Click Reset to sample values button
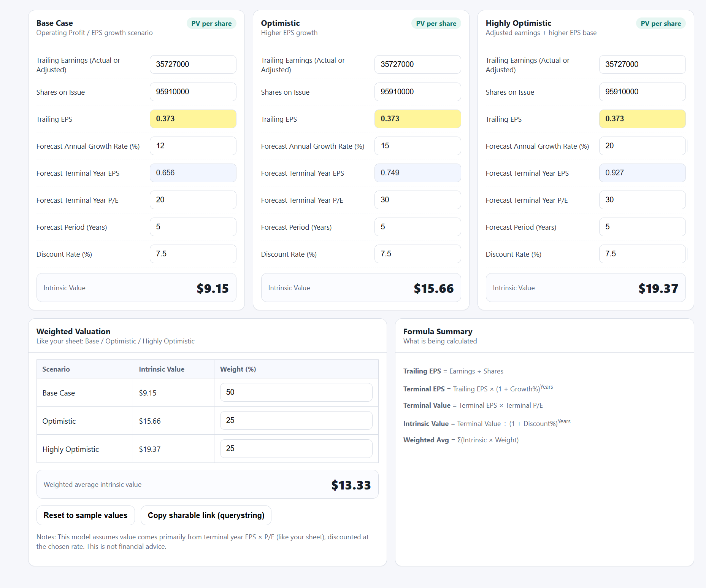Screen dimensions: 706x588 coord(86,515)
